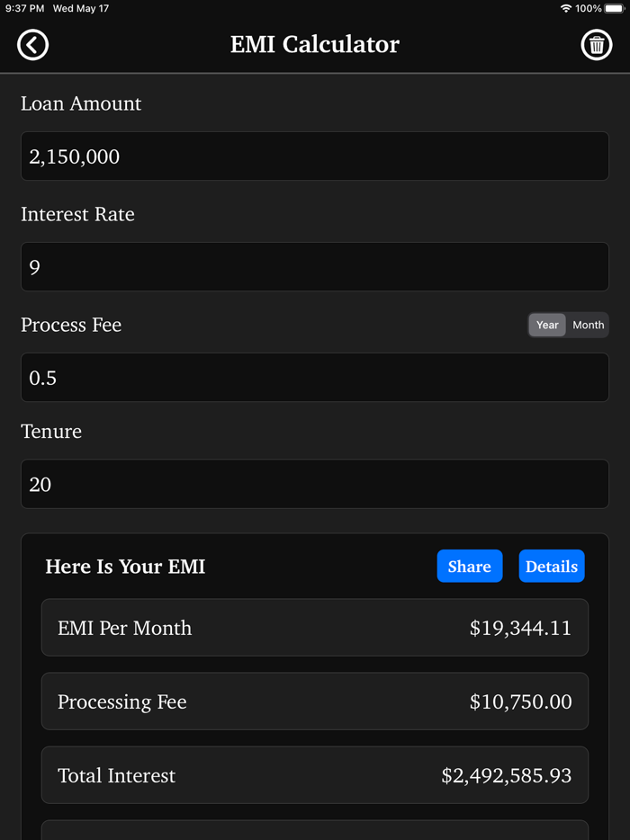
Task: Tap the clock in the status bar
Action: click(22, 9)
